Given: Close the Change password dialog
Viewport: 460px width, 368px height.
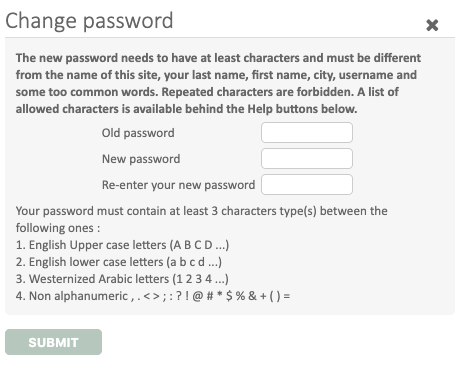Looking at the screenshot, I should (432, 25).
